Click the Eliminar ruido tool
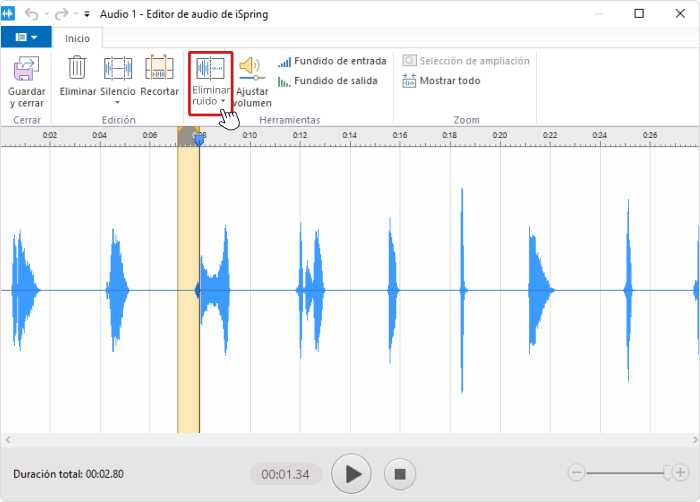This screenshot has width=700, height=502. point(211,83)
